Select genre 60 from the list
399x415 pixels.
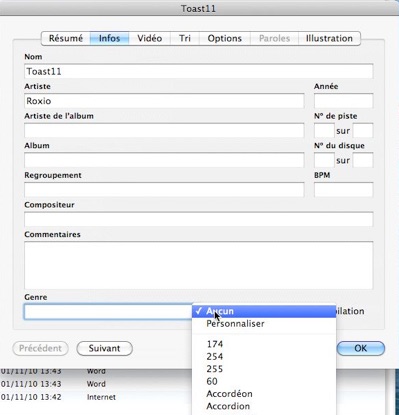(264, 381)
